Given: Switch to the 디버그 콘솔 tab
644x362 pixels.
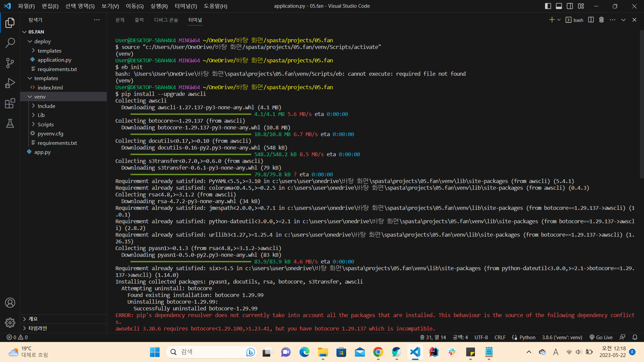Looking at the screenshot, I should tap(166, 20).
